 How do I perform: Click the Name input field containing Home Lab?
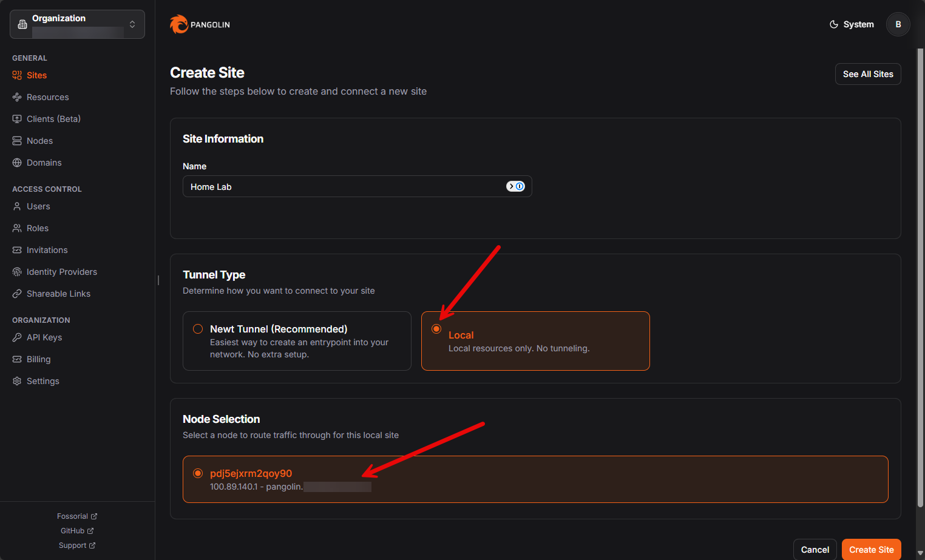pyautogui.click(x=357, y=186)
